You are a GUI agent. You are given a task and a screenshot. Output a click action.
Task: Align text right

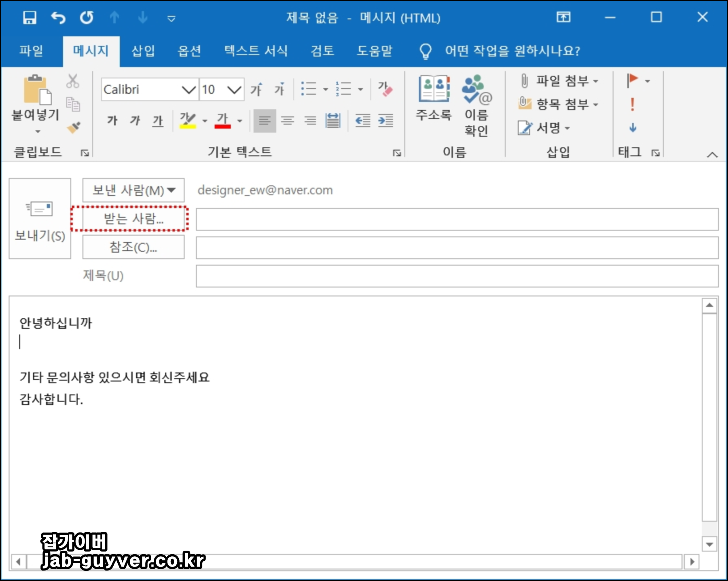click(310, 120)
